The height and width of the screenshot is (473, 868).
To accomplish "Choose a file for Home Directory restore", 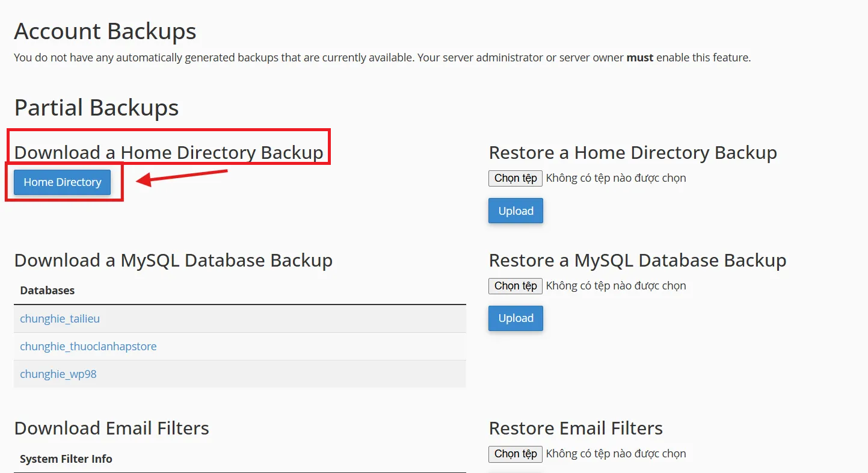I will tap(516, 178).
